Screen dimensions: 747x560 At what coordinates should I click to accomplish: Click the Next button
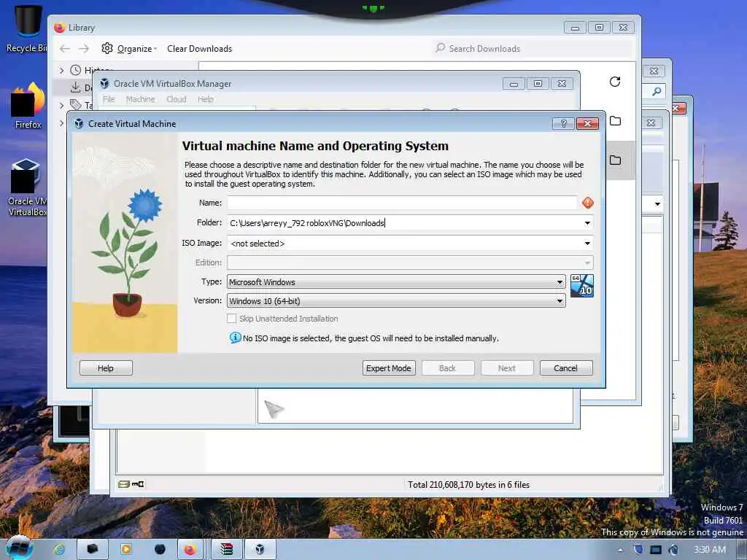click(x=506, y=368)
